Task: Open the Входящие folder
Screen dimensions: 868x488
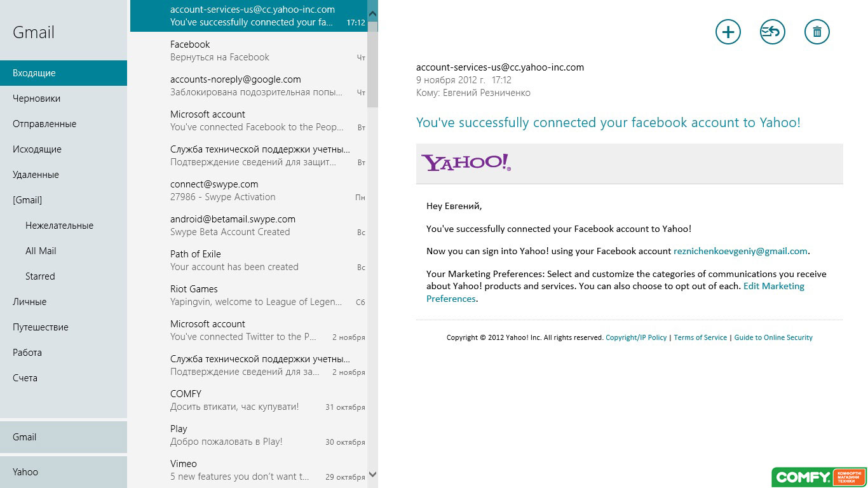Action: pyautogui.click(x=64, y=73)
